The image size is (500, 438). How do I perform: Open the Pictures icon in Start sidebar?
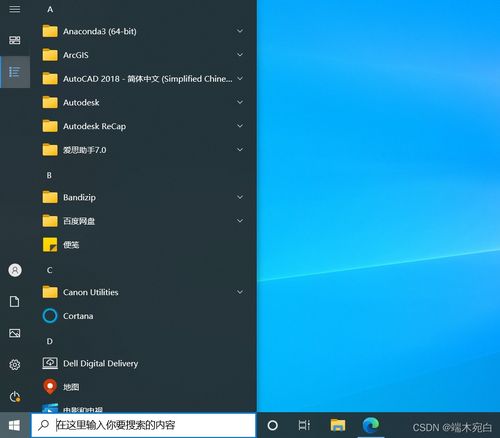coord(15,333)
